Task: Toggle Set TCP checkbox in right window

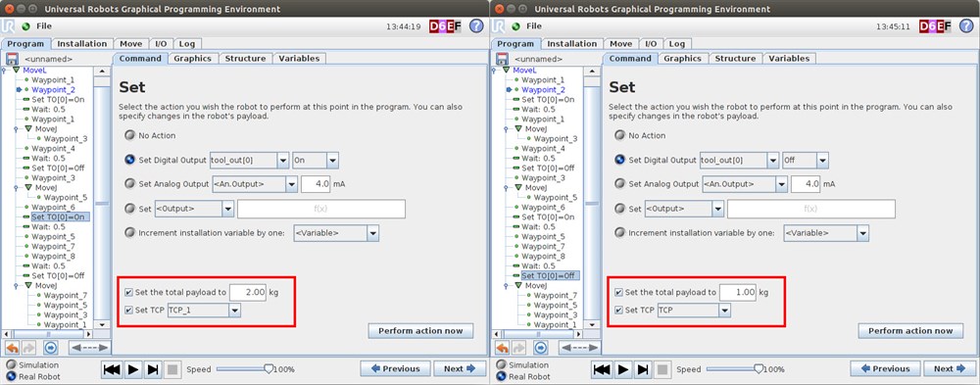Action: click(x=618, y=310)
